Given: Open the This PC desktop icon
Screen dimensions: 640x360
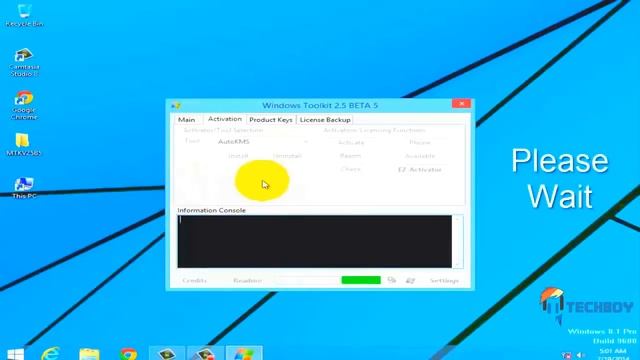Looking at the screenshot, I should click(24, 188).
